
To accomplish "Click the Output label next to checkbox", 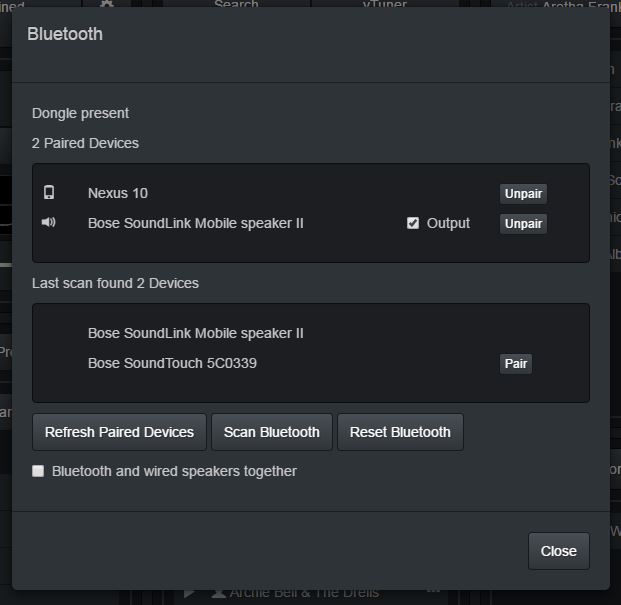I will [448, 223].
